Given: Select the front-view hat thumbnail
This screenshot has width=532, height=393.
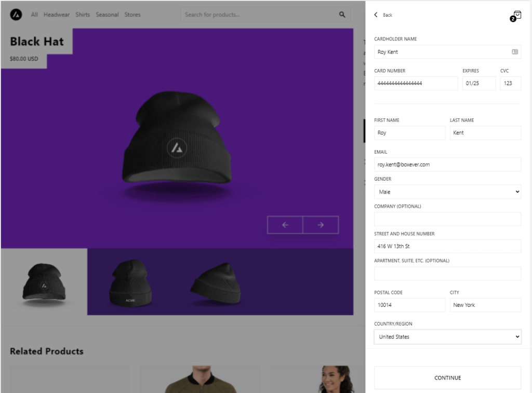Looking at the screenshot, I should click(44, 282).
